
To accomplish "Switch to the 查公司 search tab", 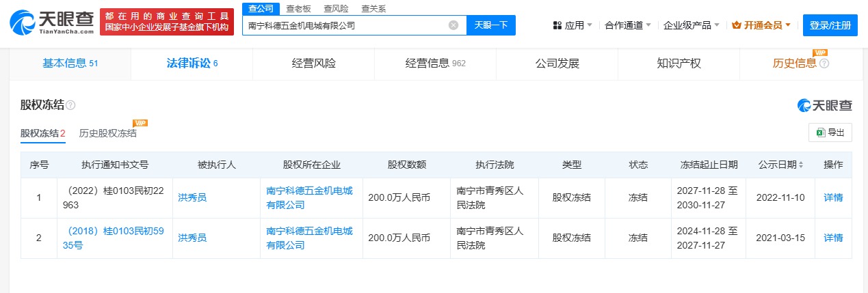I will [261, 9].
